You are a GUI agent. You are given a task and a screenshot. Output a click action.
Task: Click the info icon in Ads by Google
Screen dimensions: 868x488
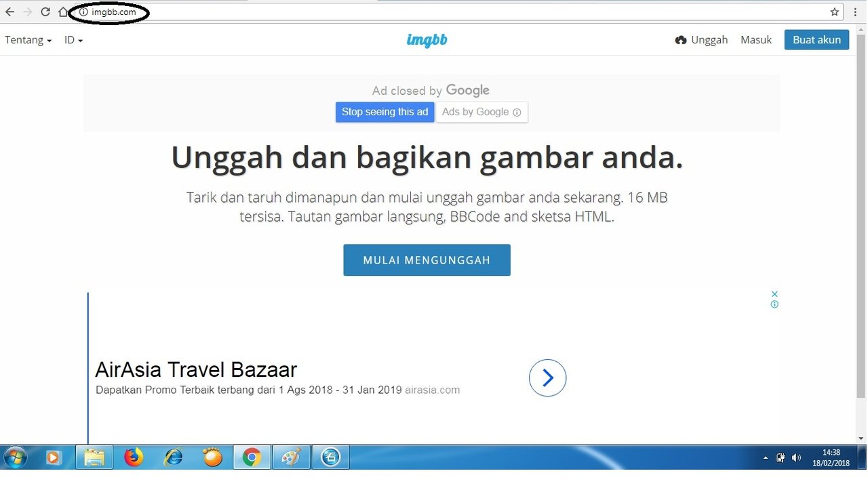[x=517, y=113]
